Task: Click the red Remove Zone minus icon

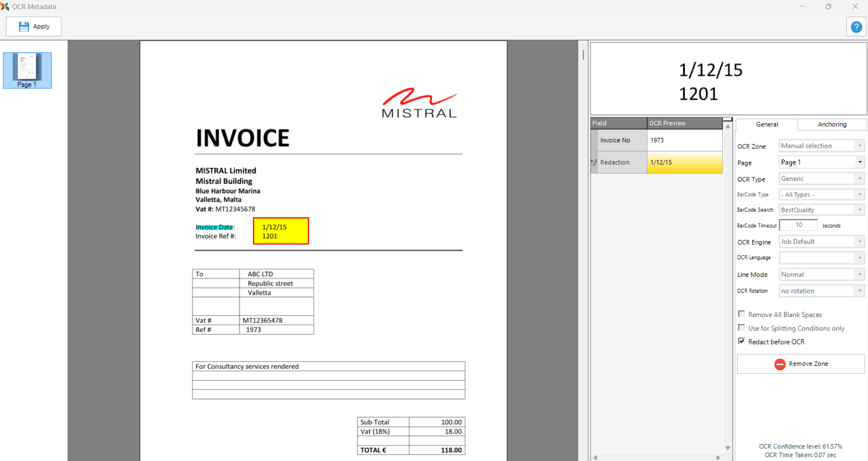Action: click(x=780, y=364)
